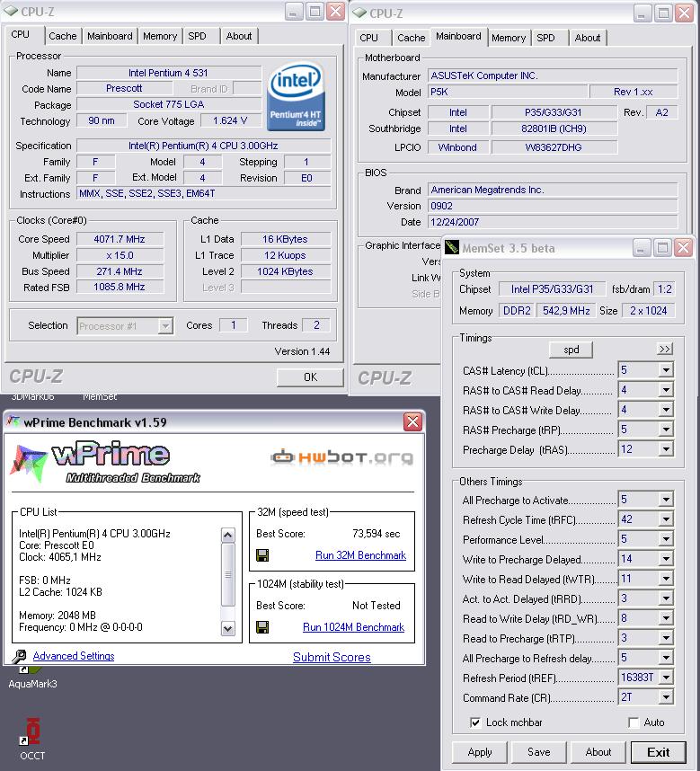The width and height of the screenshot is (700, 771).
Task: Click the spd button in MemSet
Action: [x=572, y=350]
